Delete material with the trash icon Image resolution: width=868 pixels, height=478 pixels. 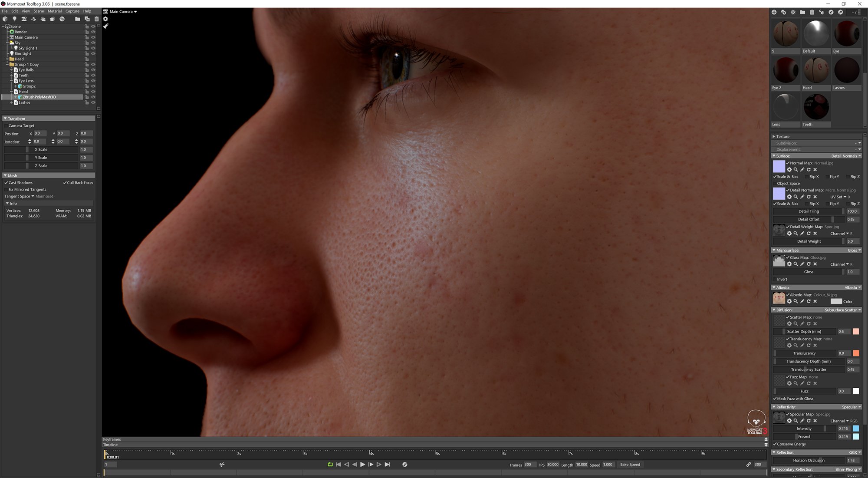tap(812, 12)
